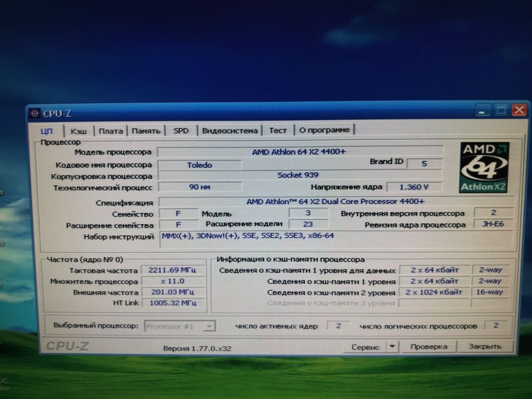Click the 2 x 1024 кбайт L2 cache value

coord(434,292)
